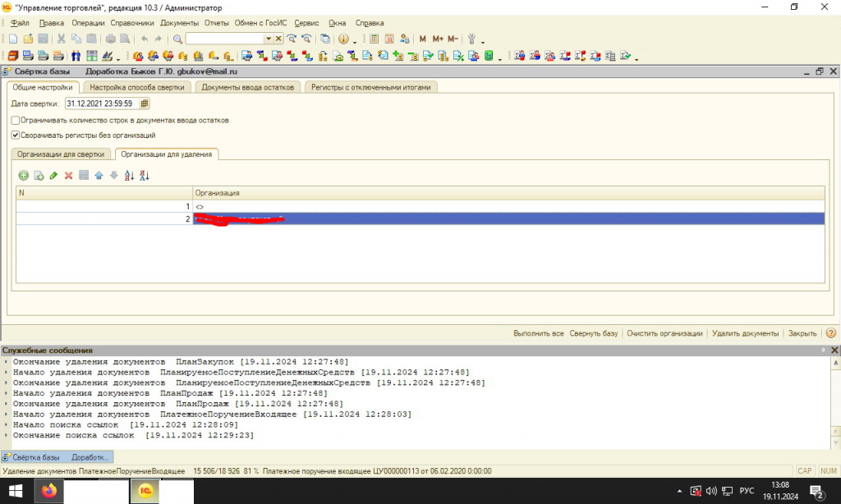Click the Закрыть button
This screenshot has height=504, width=841.
point(802,333)
